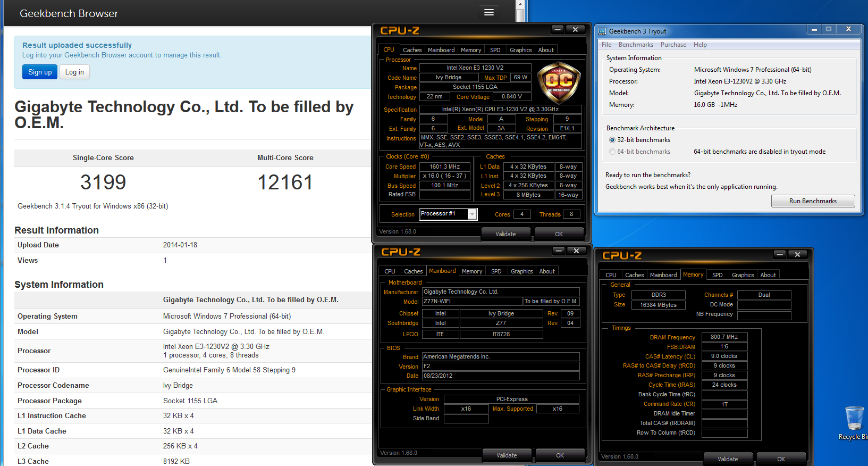Click Validate in the top CPU-Z window
This screenshot has height=466, width=868.
[505, 234]
